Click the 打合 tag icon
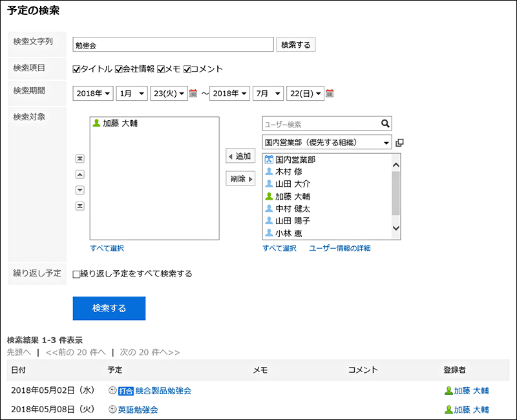Image resolution: width=517 pixels, height=420 pixels. pyautogui.click(x=125, y=391)
